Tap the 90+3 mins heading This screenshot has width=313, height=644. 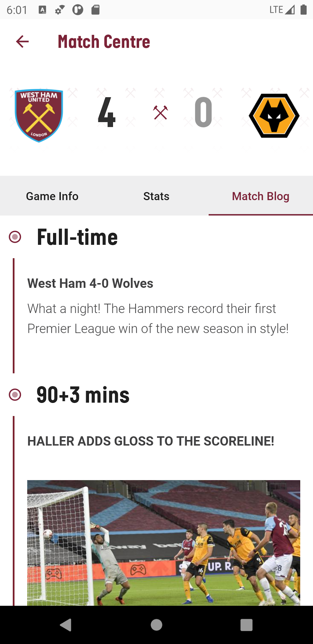pyautogui.click(x=83, y=395)
